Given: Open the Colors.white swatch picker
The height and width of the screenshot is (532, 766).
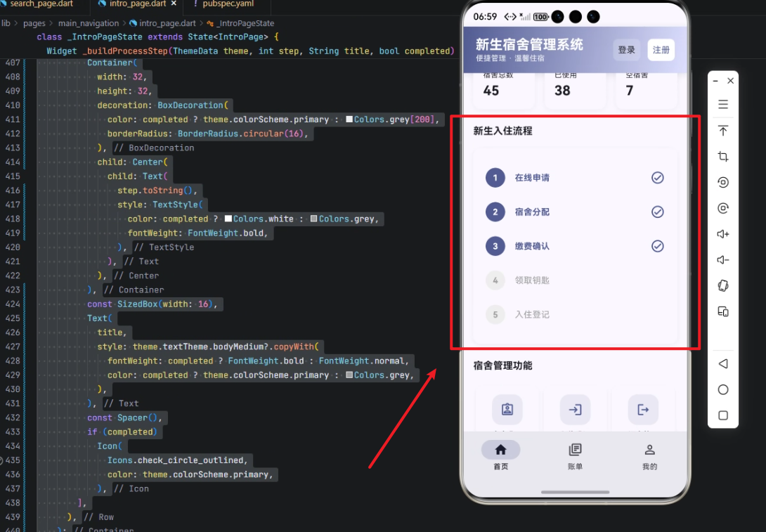Looking at the screenshot, I should tap(228, 219).
